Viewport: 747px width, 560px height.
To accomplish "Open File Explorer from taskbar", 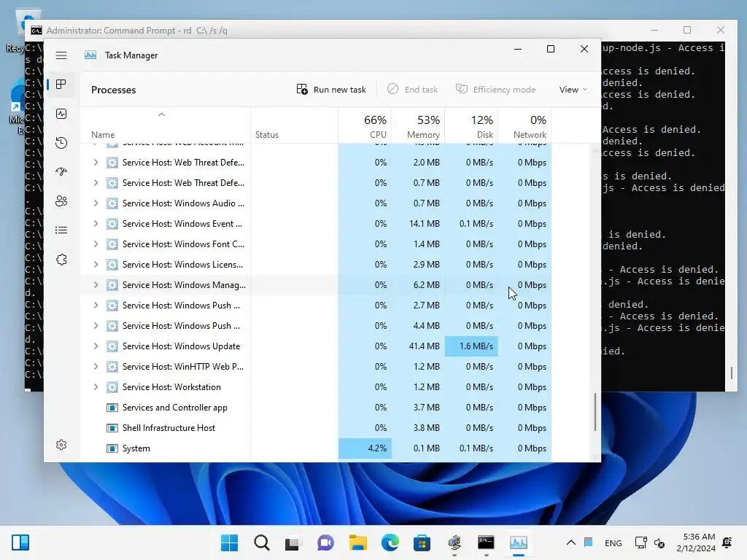I will (357, 542).
